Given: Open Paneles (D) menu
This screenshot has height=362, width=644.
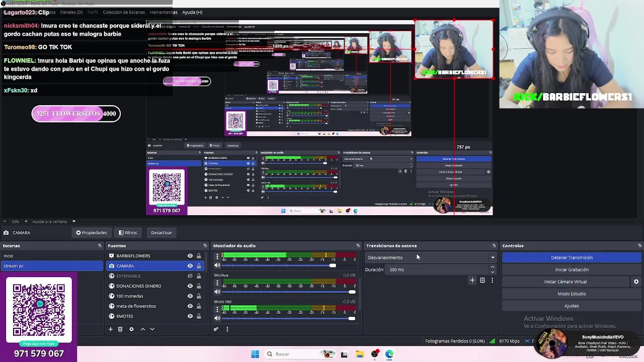Looking at the screenshot, I should point(71,12).
